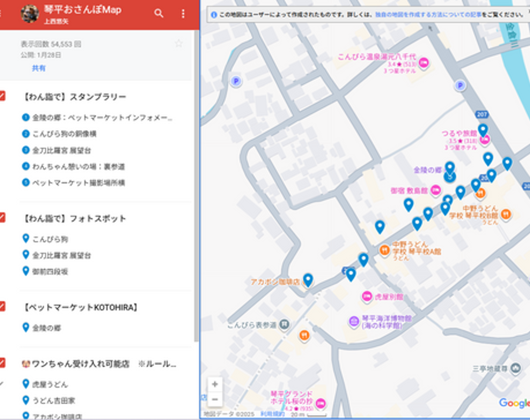This screenshot has width=530, height=420.
Task: Click the 共有 share link
Action: [39, 68]
